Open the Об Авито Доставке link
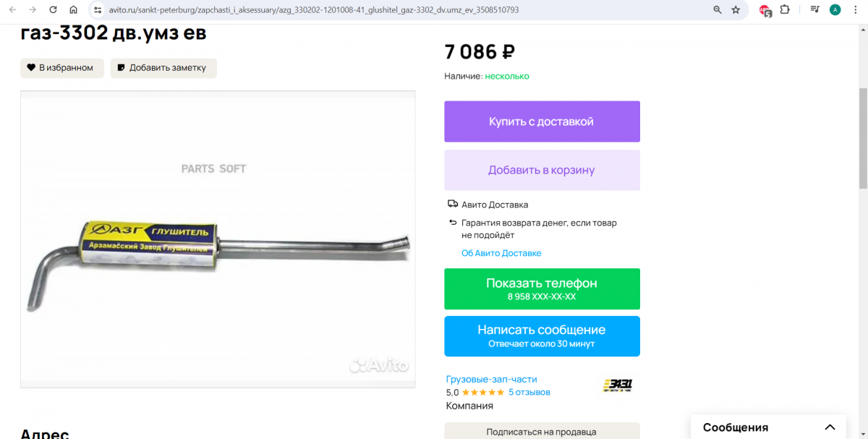Screen dimensions: 868x439 (x=501, y=253)
